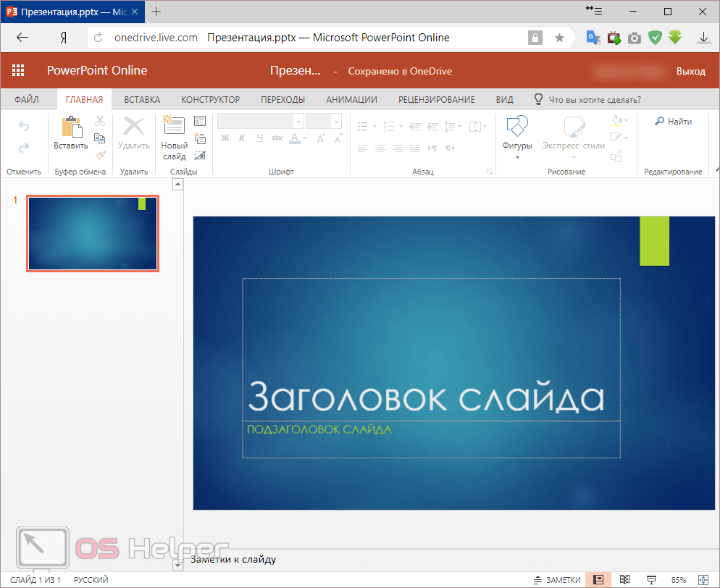
Task: Open the line spacing dropdown
Action: click(x=452, y=126)
